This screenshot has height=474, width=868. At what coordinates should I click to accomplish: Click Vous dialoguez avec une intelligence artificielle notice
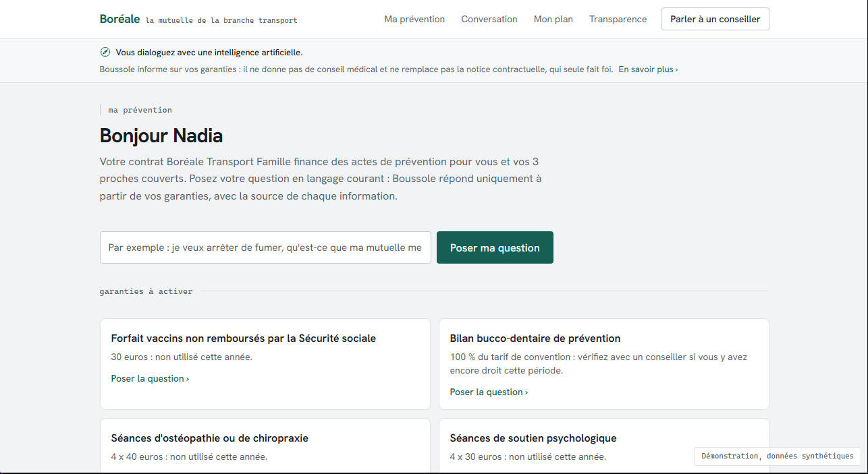[x=209, y=52]
